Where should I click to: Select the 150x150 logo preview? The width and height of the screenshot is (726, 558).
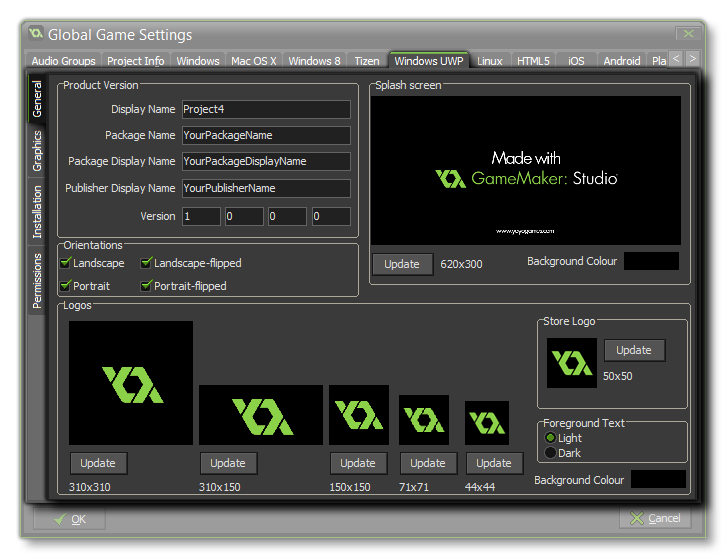tap(358, 415)
